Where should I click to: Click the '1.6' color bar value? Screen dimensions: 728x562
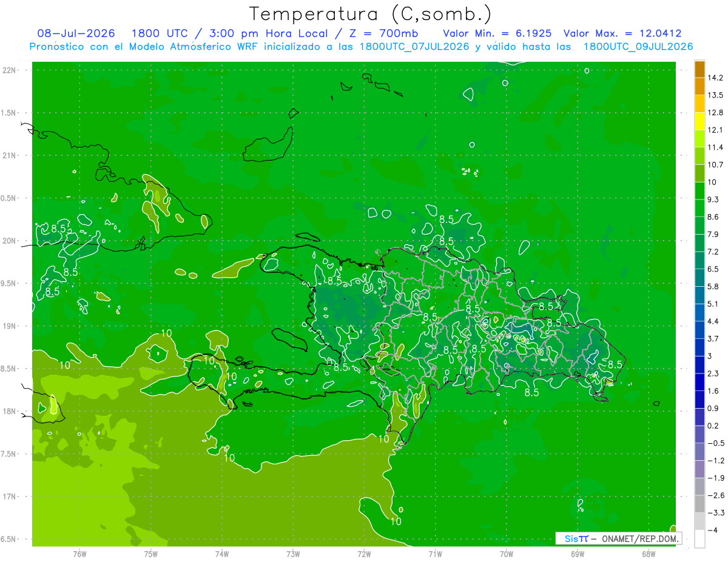coord(714,391)
